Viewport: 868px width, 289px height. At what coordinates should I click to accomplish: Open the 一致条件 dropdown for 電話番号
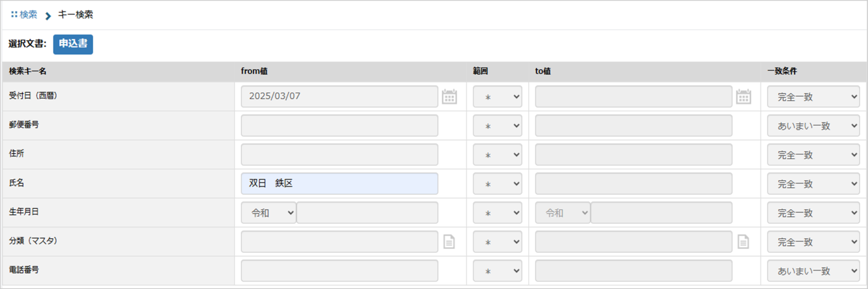[x=813, y=270]
